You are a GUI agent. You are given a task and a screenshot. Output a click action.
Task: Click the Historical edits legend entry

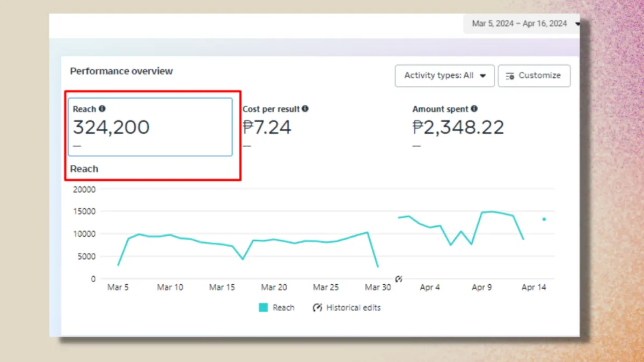pyautogui.click(x=347, y=308)
